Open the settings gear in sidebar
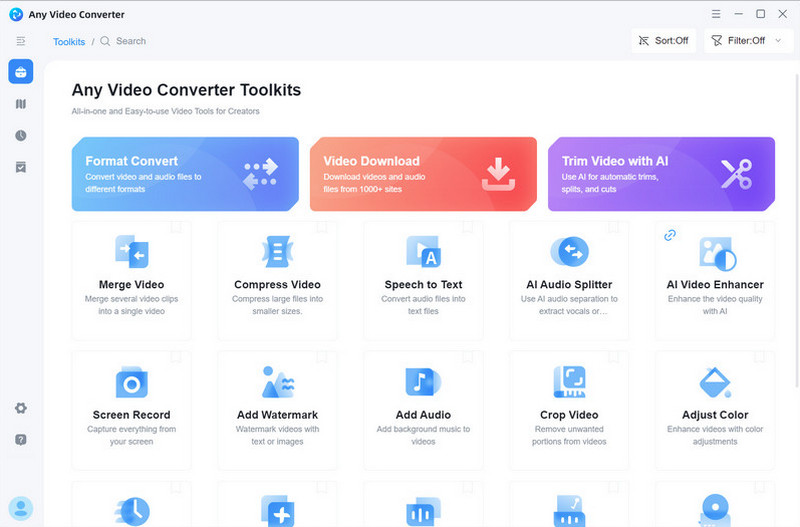 tap(21, 408)
